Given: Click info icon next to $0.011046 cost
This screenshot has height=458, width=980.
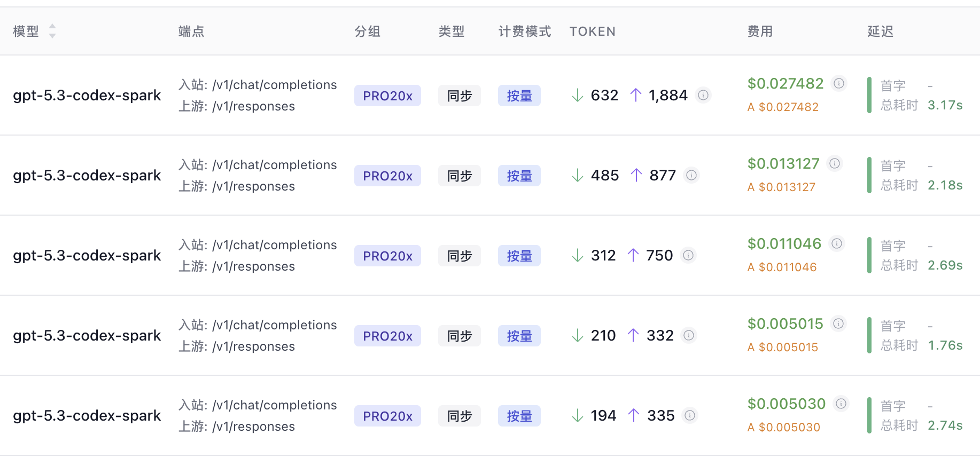Looking at the screenshot, I should 837,243.
